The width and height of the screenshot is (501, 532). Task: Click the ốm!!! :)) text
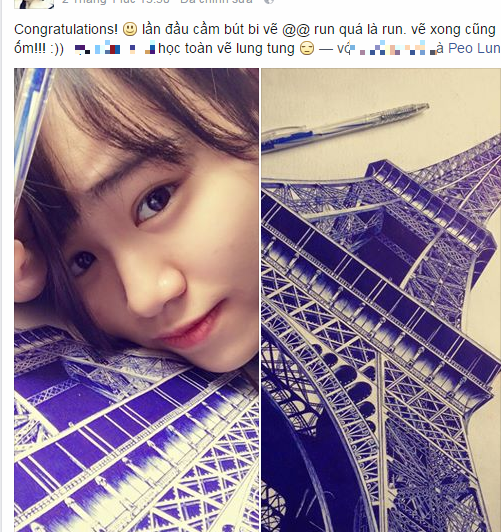(39, 49)
